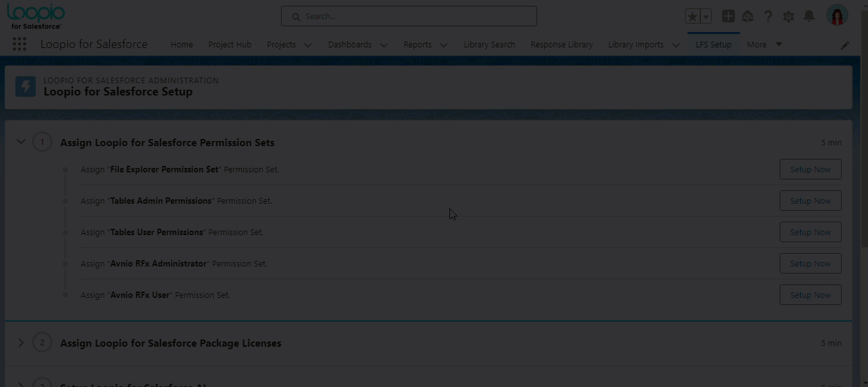This screenshot has width=868, height=387.
Task: Open the Dashboards tab
Action: 350,45
